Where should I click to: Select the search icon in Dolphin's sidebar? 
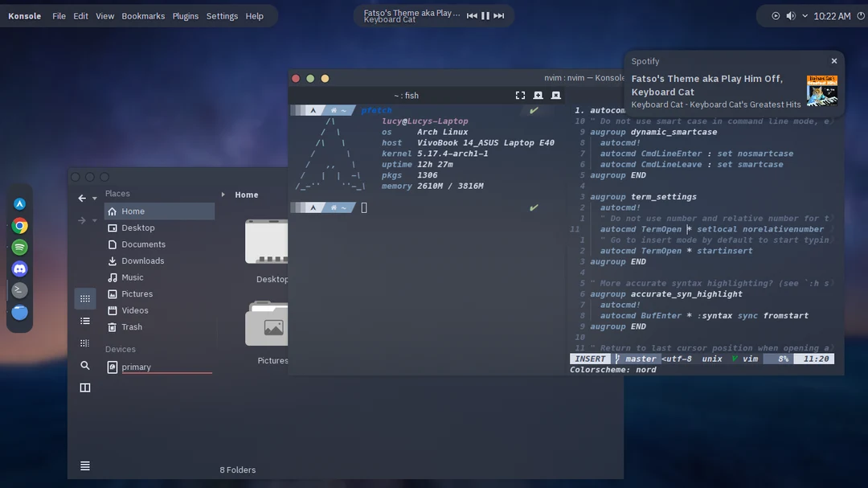pos(85,366)
